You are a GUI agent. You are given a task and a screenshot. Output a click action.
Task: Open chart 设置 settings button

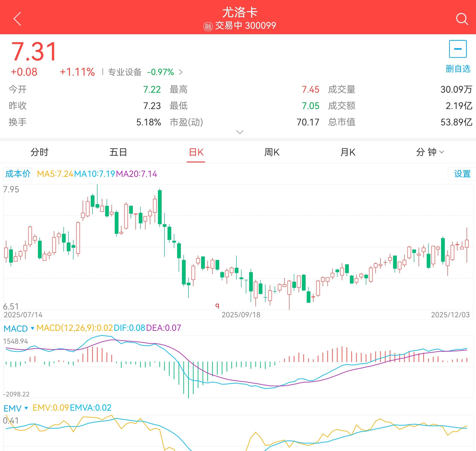[462, 174]
